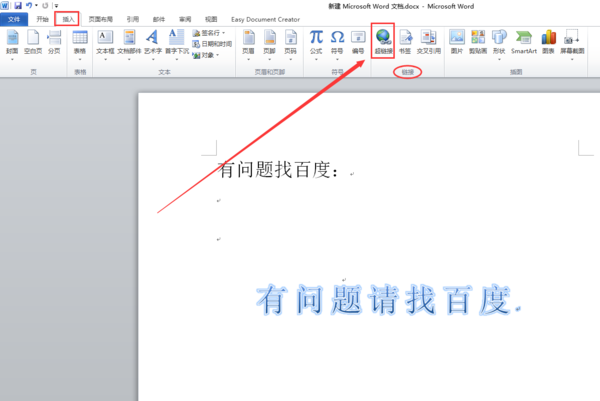Open the header (页眉) menu
600x401 pixels.
coord(248,44)
